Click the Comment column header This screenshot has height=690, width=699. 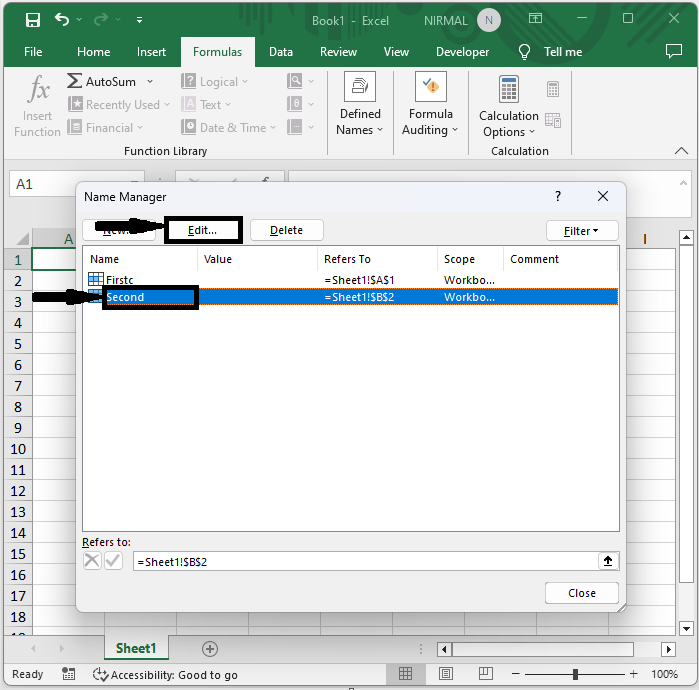pyautogui.click(x=560, y=259)
